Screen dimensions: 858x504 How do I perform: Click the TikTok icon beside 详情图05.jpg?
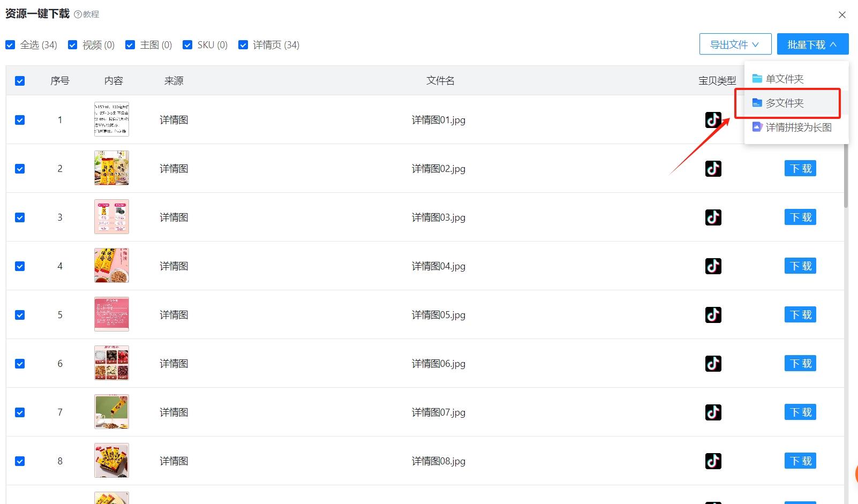point(713,314)
